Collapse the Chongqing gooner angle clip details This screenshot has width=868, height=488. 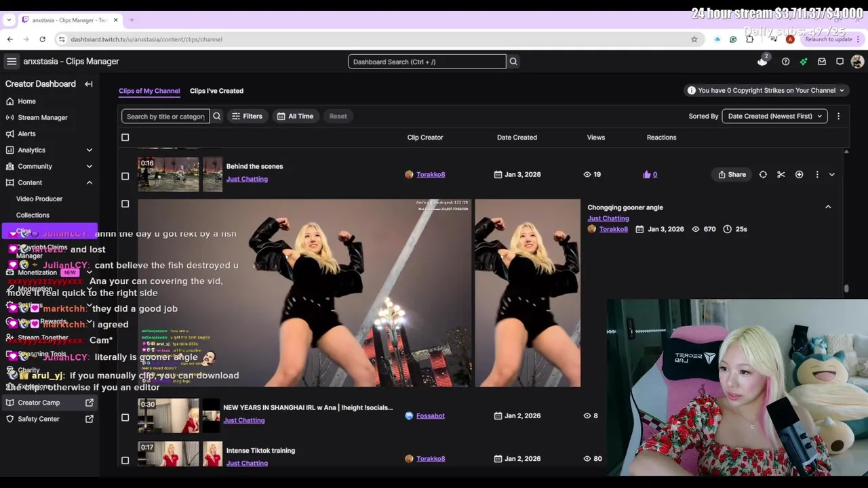828,207
